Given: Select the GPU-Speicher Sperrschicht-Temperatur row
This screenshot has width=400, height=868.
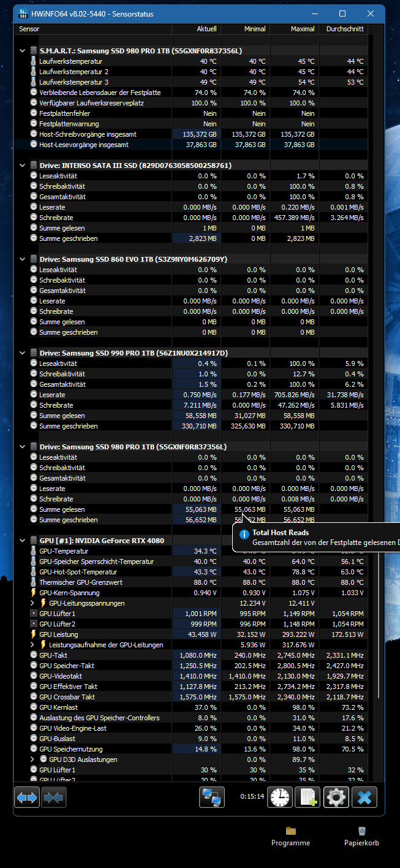Looking at the screenshot, I should pos(191,562).
